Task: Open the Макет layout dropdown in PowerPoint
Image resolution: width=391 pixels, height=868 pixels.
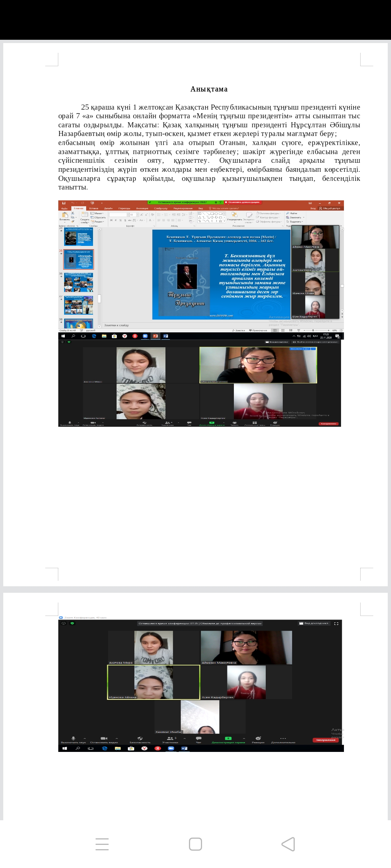Action: 97,213
